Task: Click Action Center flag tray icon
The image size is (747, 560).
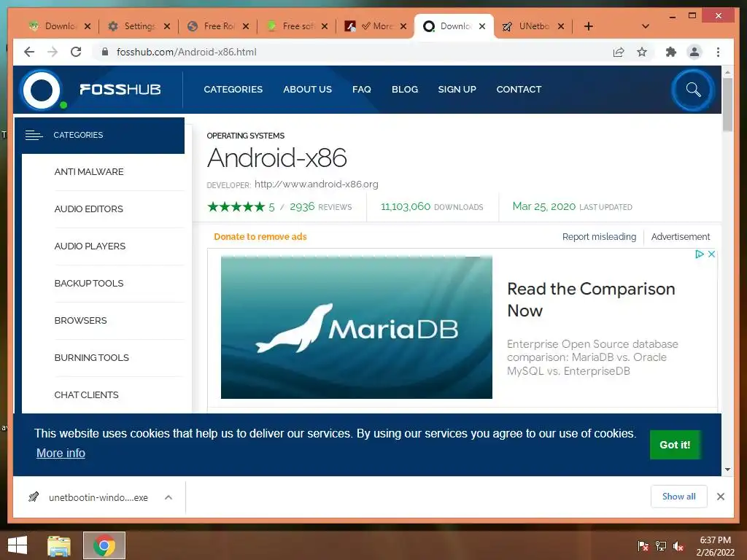Action: point(643,546)
